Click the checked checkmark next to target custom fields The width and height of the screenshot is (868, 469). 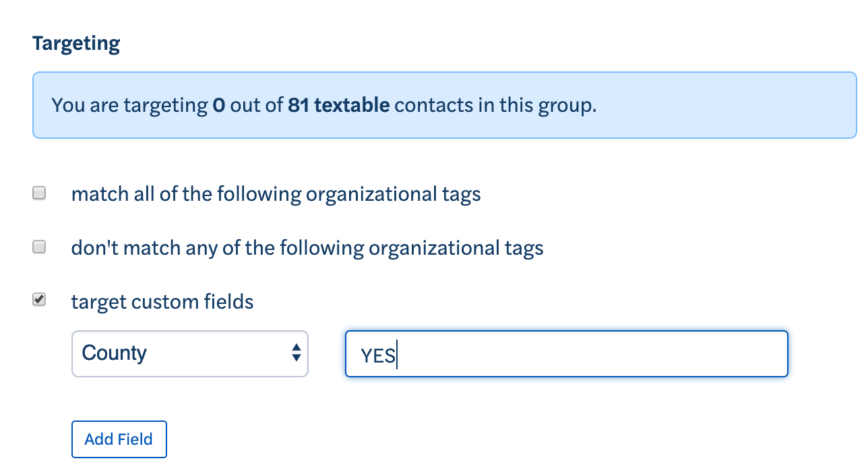pos(39,300)
